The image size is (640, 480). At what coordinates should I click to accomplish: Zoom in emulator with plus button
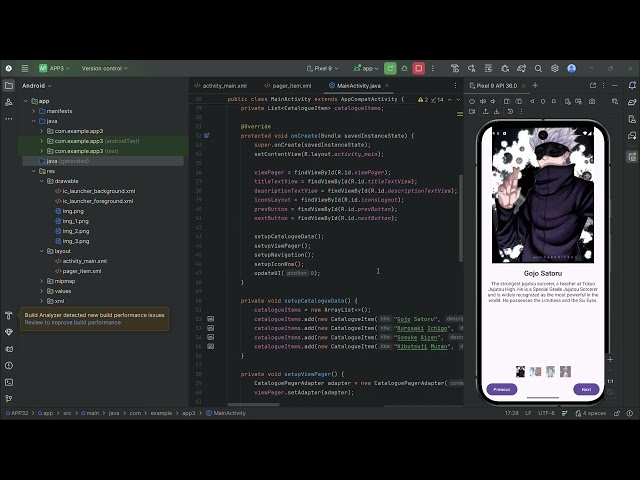click(x=610, y=360)
